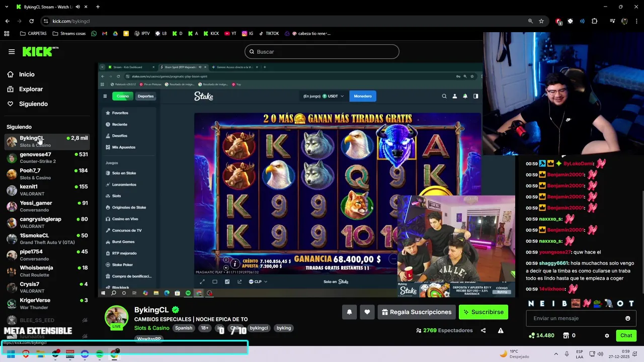The image size is (644, 362).
Task: Open Yessi_gamer channel in following list
Action: coord(47,206)
